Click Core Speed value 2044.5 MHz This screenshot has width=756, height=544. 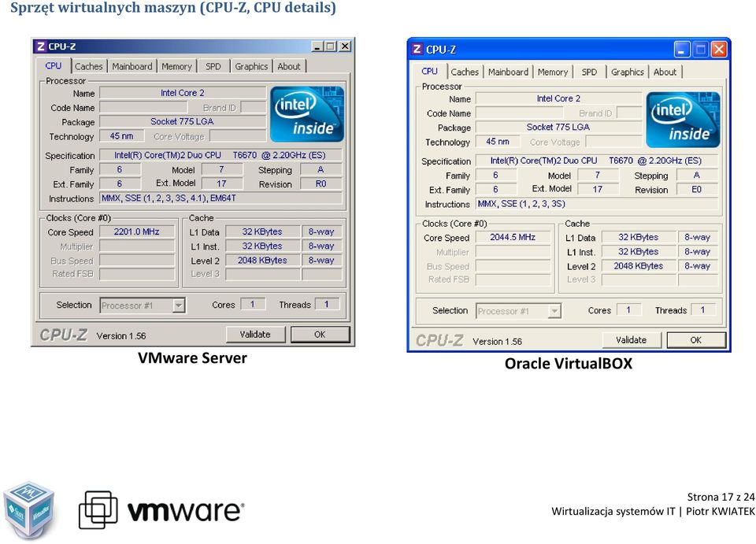point(513,237)
